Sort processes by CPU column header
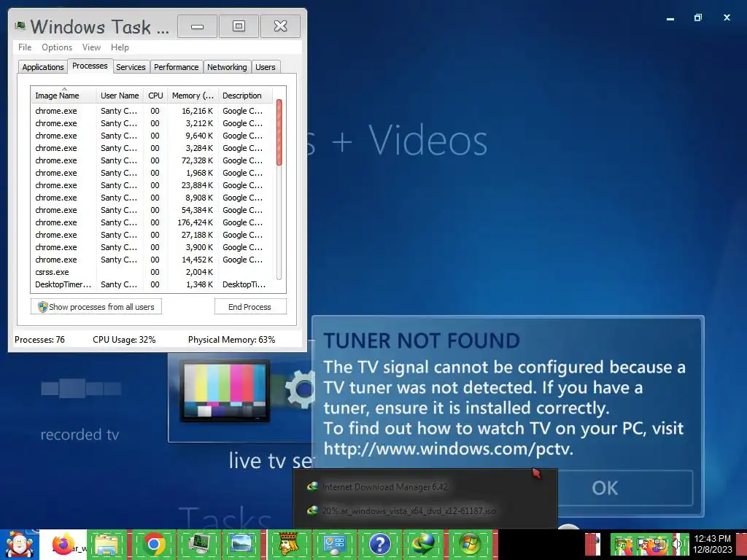 (x=155, y=96)
